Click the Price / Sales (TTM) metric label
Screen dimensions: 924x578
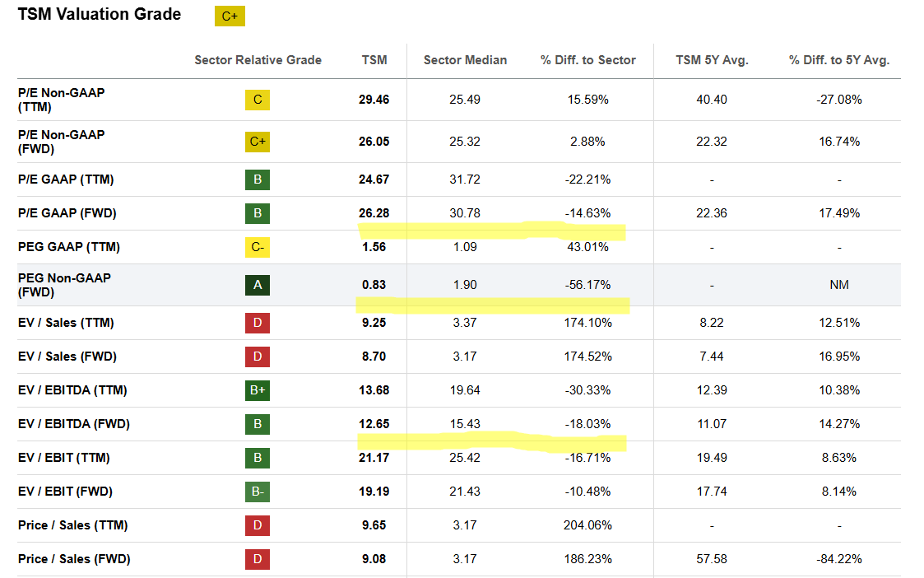[x=72, y=525]
